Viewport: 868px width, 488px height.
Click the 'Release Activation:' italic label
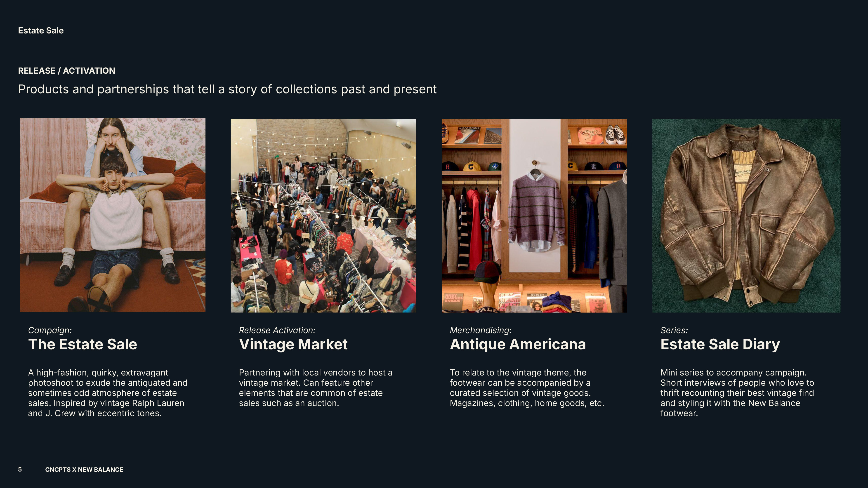pyautogui.click(x=277, y=330)
